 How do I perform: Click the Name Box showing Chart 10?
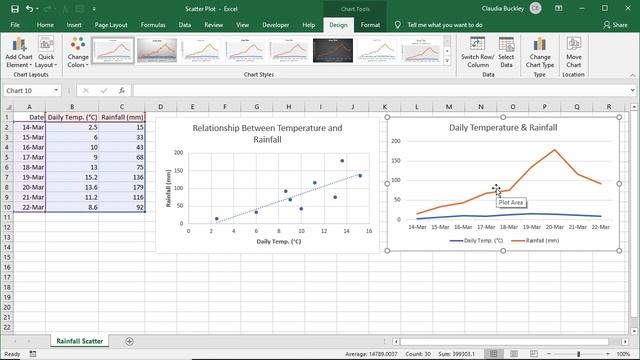coord(28,90)
